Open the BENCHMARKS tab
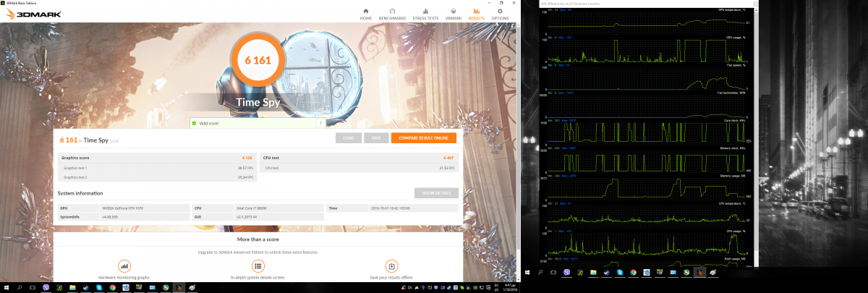868x293 pixels. click(x=392, y=14)
